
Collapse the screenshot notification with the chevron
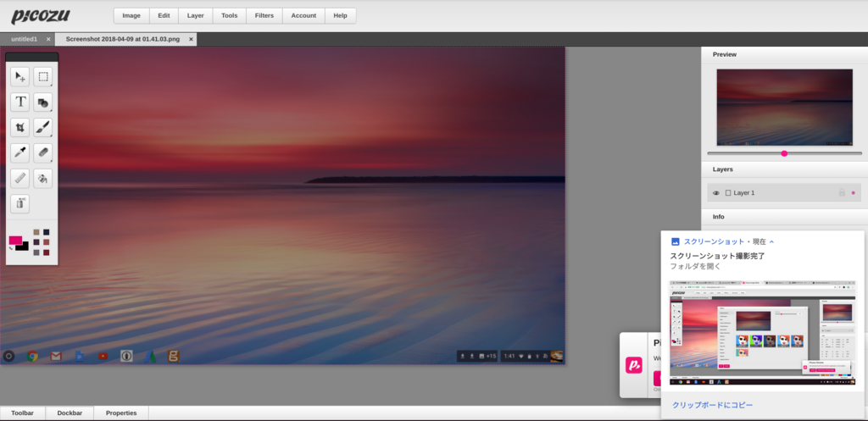coord(771,241)
